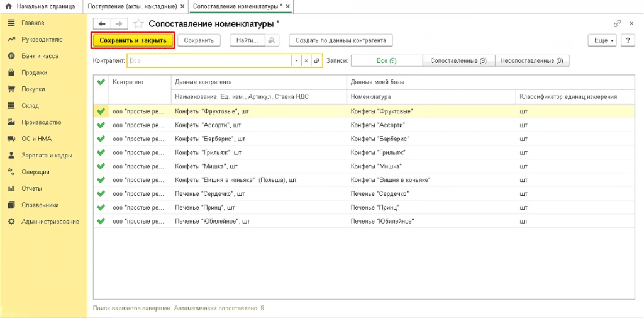Click the Сохранить button
This screenshot has width=644, height=318.
pyautogui.click(x=199, y=41)
